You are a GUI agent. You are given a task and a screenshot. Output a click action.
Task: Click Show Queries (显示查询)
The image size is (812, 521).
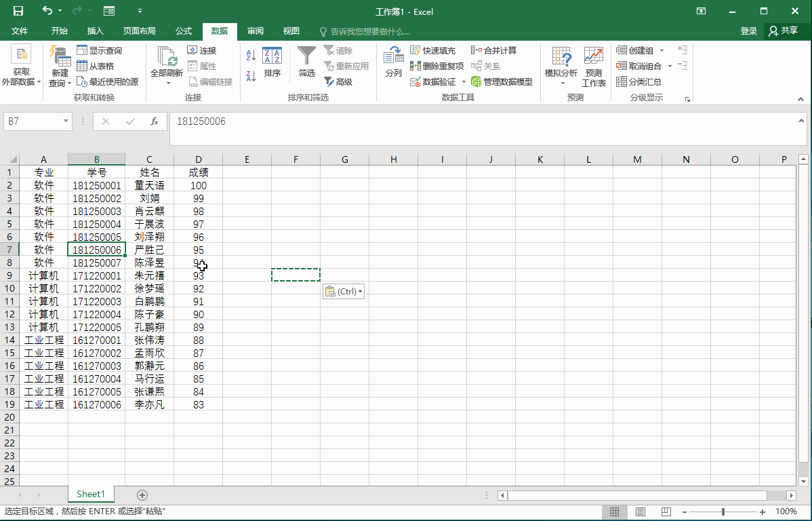(x=100, y=50)
